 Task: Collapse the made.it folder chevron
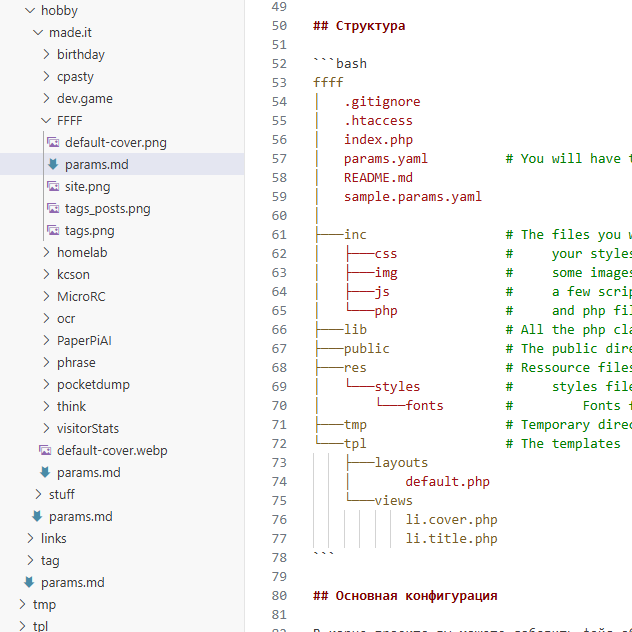[x=38, y=32]
